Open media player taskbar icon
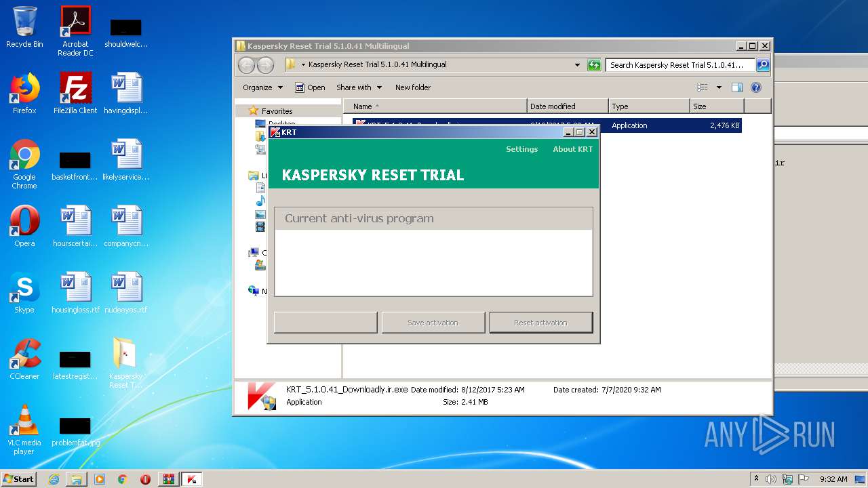Viewport: 868px width, 488px height. pos(100,479)
